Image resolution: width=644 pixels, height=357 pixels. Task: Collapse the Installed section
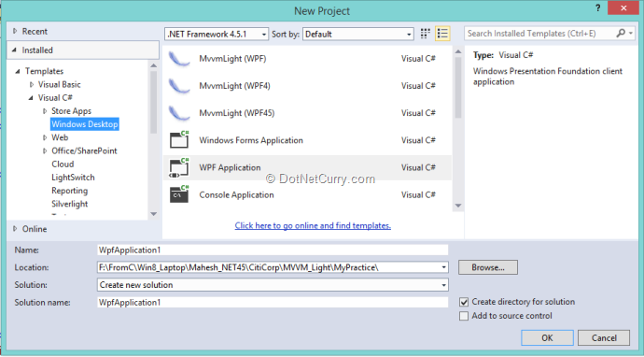(14, 50)
